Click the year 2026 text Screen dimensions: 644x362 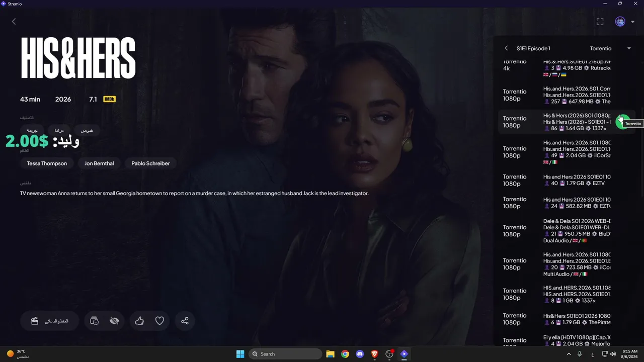[63, 99]
